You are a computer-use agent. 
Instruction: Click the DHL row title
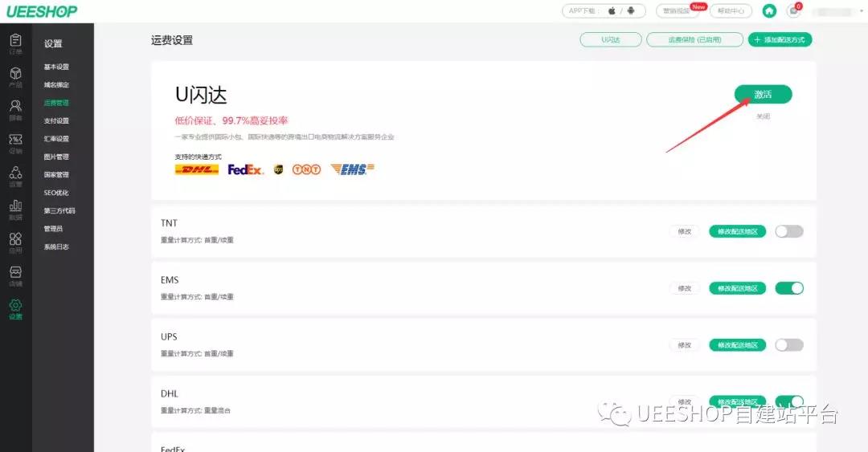[170, 394]
